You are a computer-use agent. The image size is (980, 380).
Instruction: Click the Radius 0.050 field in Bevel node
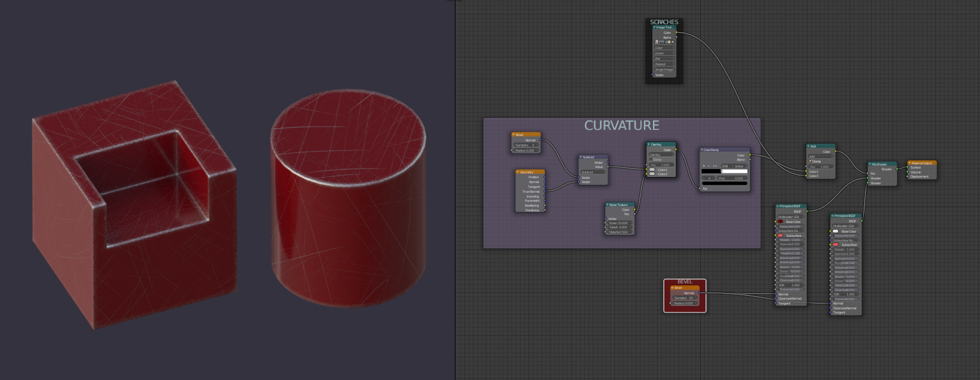[x=685, y=303]
